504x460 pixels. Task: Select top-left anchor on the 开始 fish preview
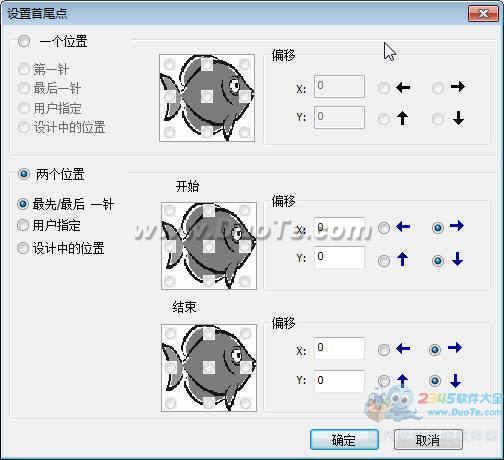point(170,210)
